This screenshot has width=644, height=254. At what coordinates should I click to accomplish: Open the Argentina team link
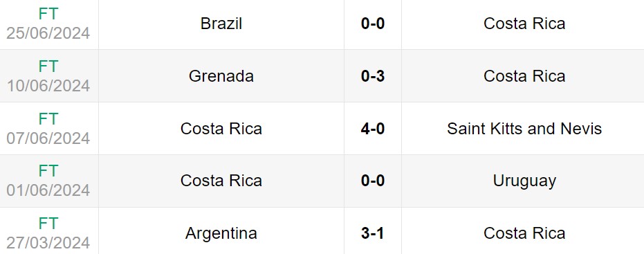pos(221,233)
